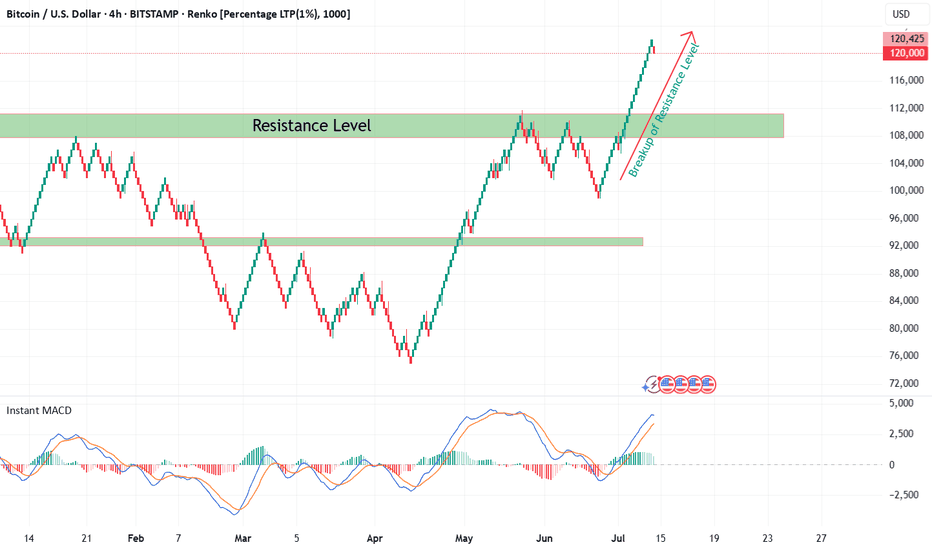This screenshot has width=932, height=550.
Task: Click the Jul label on time axis
Action: [x=618, y=538]
